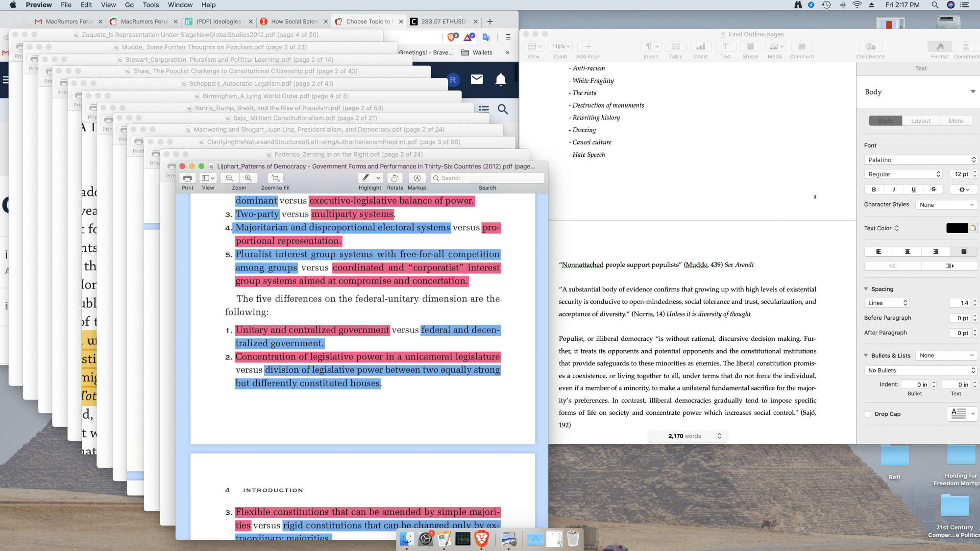The width and height of the screenshot is (980, 551).
Task: Expand the Body paragraph style menu
Action: 973,92
